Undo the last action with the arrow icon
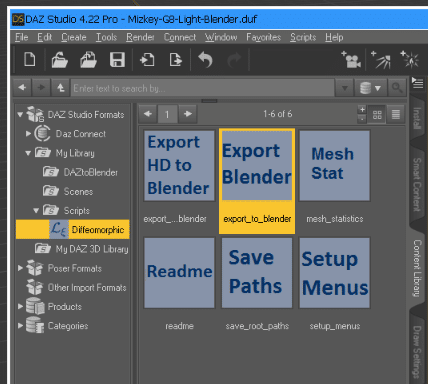Screen dimensions: 428x384 pyautogui.click(x=205, y=60)
